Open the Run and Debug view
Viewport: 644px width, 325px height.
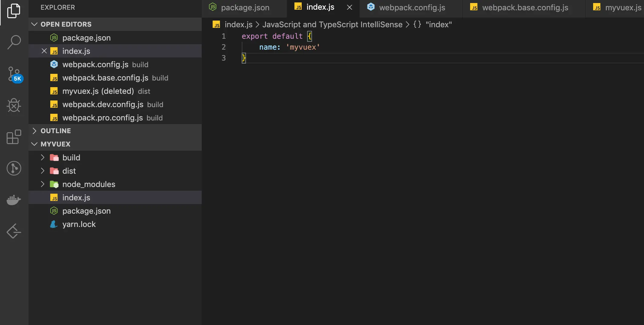[14, 106]
